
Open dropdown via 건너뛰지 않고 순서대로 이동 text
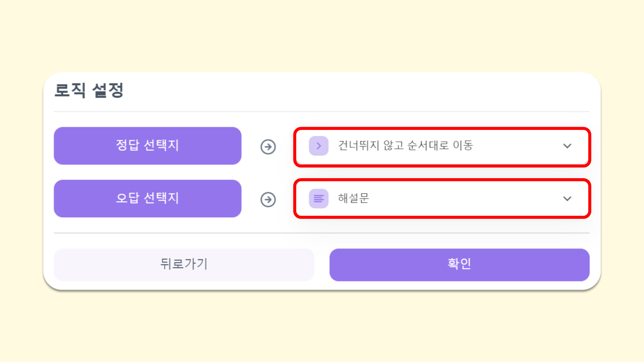coord(405,146)
